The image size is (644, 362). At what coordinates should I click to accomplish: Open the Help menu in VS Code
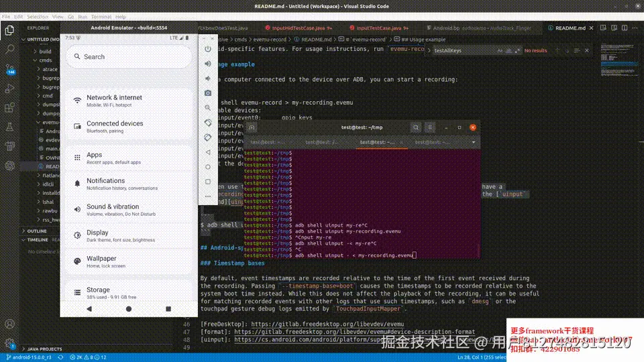click(120, 17)
